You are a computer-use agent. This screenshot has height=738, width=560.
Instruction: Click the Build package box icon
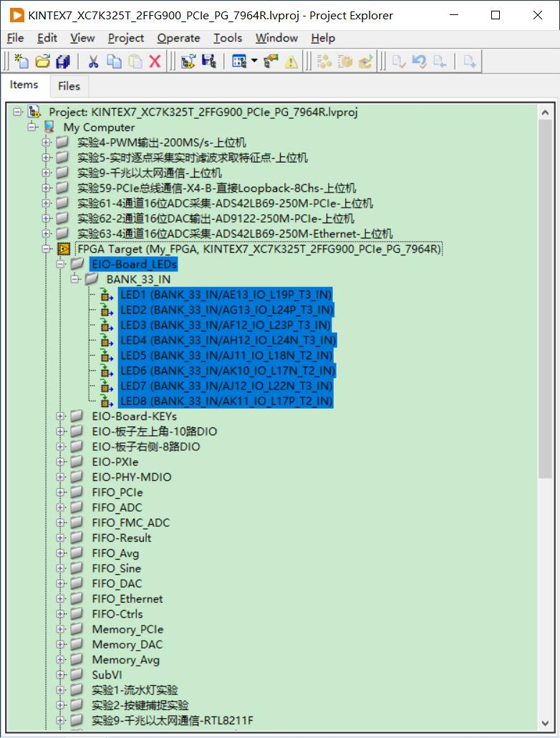click(x=344, y=61)
